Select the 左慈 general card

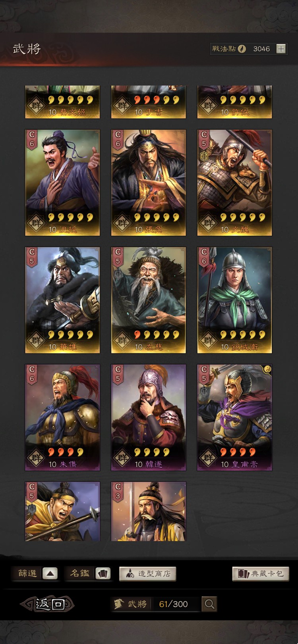[148, 300]
